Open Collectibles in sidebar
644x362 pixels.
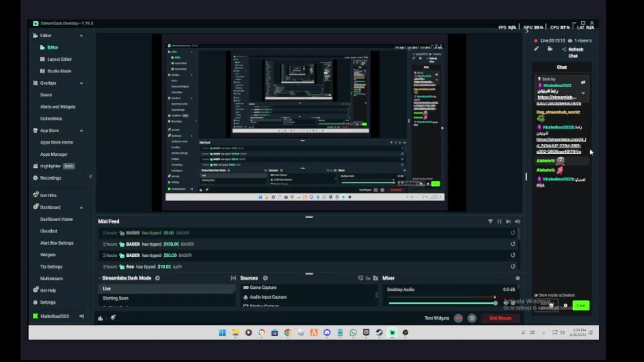[51, 119]
